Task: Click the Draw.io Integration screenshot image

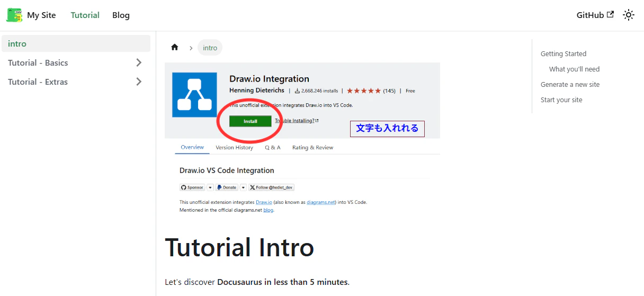Action: [302, 140]
